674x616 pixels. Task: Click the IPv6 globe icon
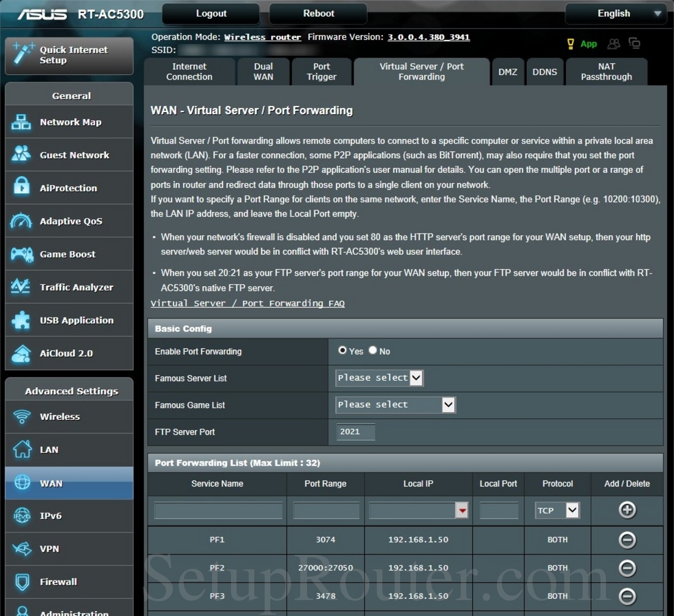22,515
